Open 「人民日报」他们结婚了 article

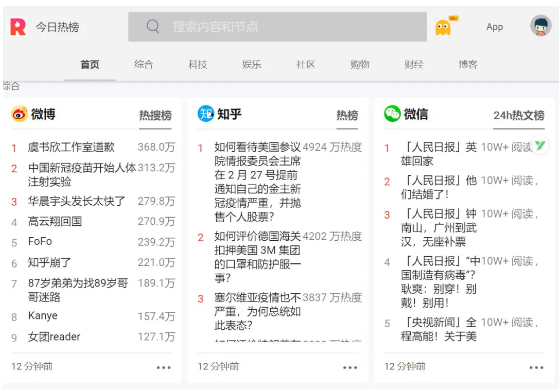439,187
